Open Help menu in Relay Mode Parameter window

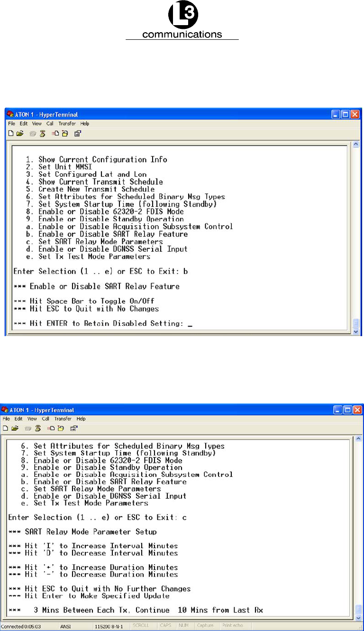pyautogui.click(x=81, y=419)
